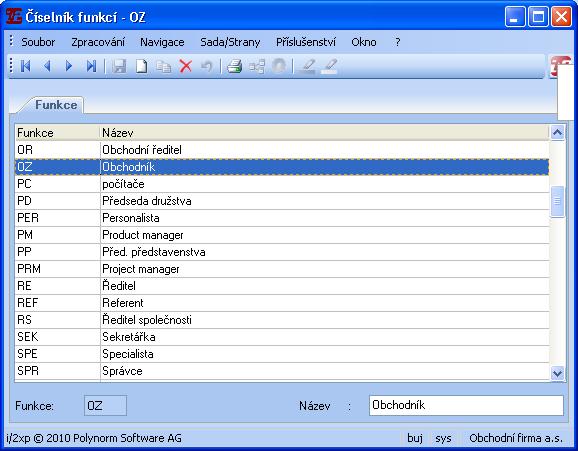Screen dimensions: 578x451
Task: Click the Název input field
Action: [x=466, y=405]
